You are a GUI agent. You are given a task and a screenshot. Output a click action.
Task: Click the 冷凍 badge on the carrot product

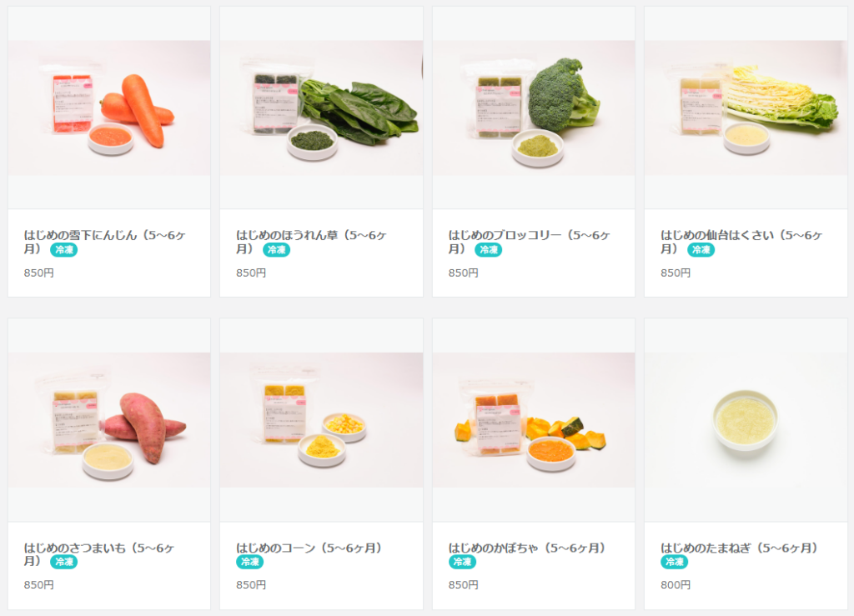pyautogui.click(x=63, y=250)
